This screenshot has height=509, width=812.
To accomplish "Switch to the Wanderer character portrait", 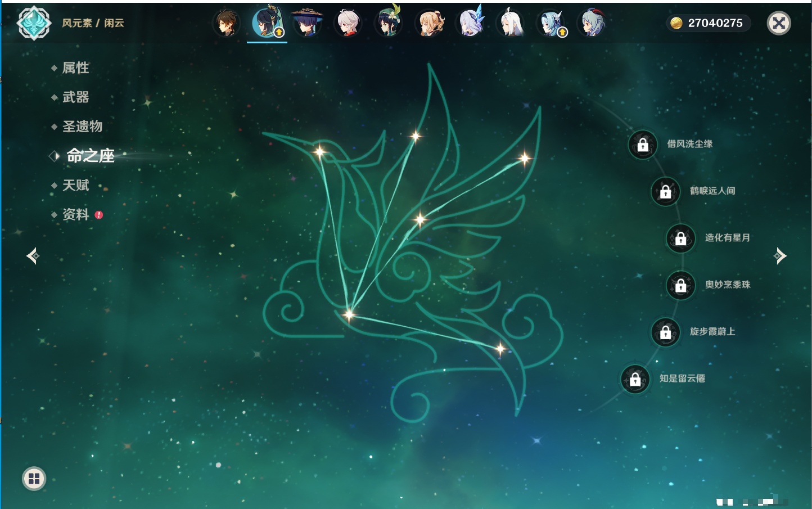I will (x=307, y=24).
